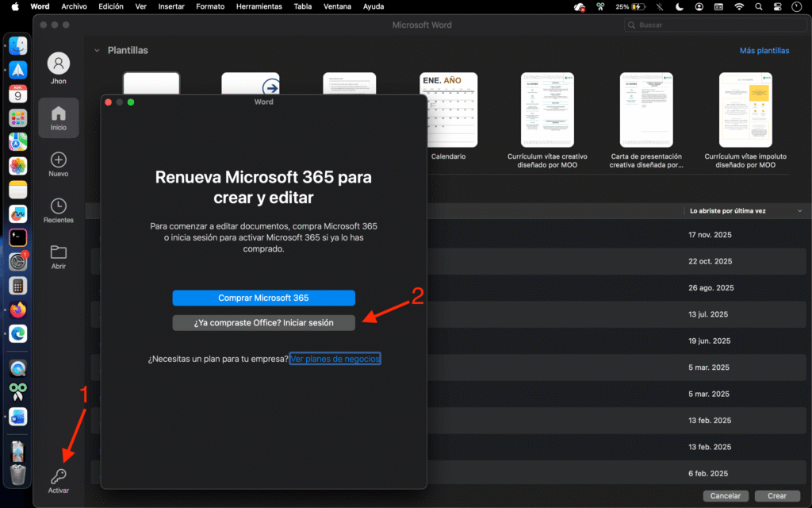
Task: Open the Insertar menu
Action: tap(171, 6)
